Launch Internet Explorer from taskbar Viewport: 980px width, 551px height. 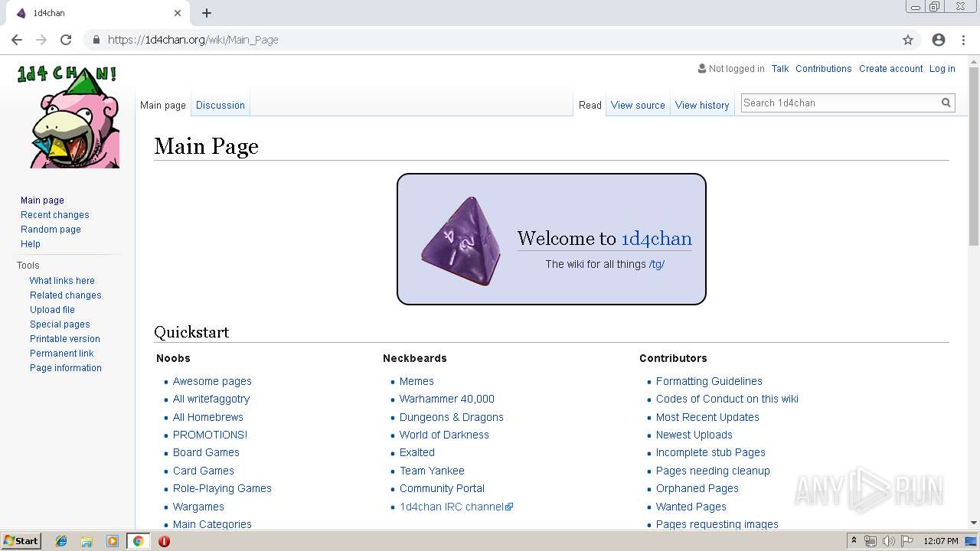(61, 541)
